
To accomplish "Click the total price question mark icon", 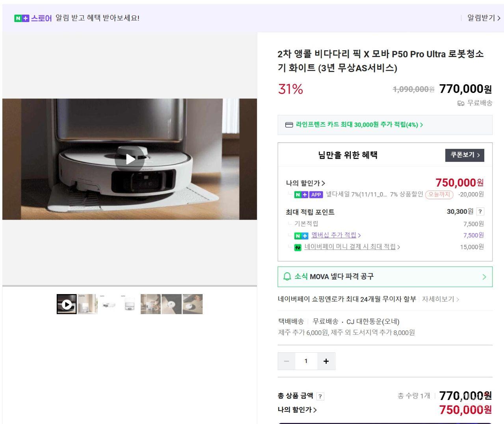I will 320,396.
